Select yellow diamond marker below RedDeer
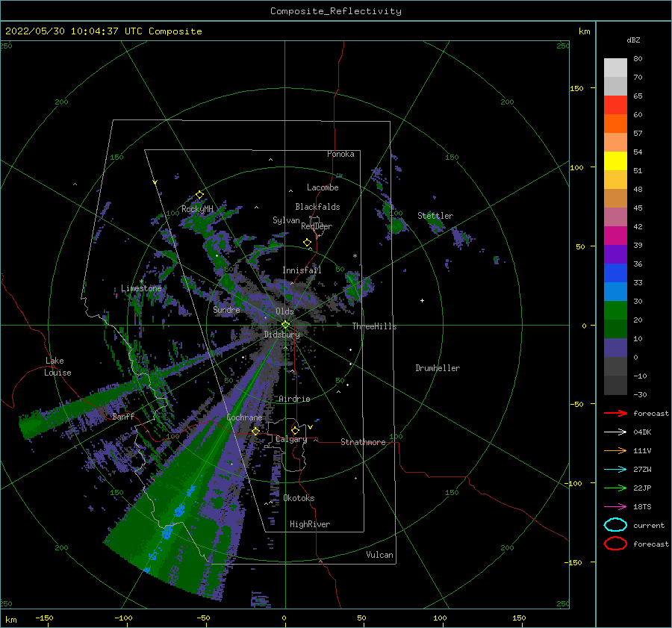Image resolution: width=672 pixels, height=628 pixels. click(308, 242)
